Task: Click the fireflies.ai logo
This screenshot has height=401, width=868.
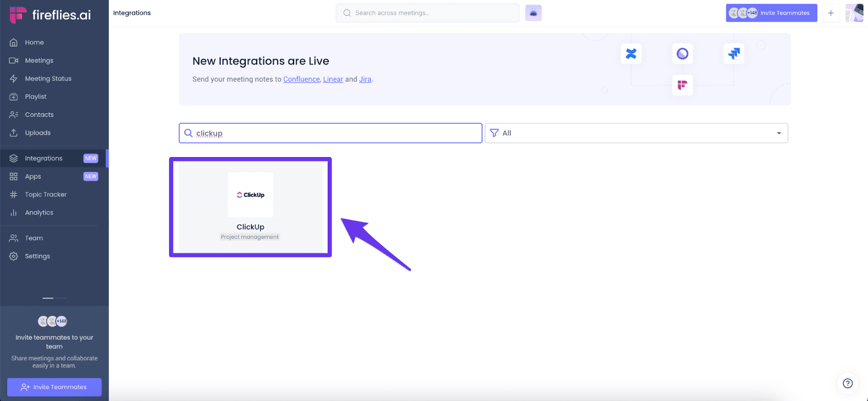Action: pyautogui.click(x=50, y=15)
